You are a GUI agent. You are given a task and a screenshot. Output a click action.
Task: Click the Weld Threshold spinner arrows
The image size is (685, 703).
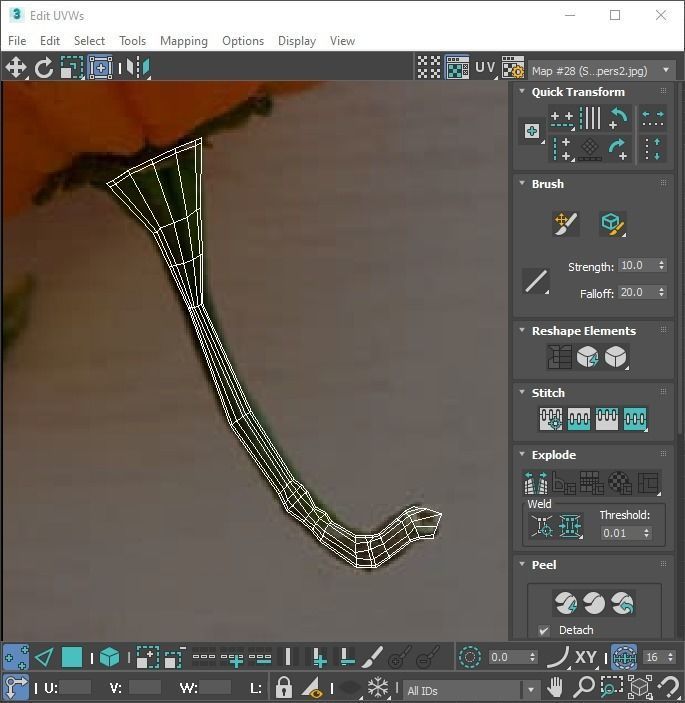pyautogui.click(x=646, y=533)
